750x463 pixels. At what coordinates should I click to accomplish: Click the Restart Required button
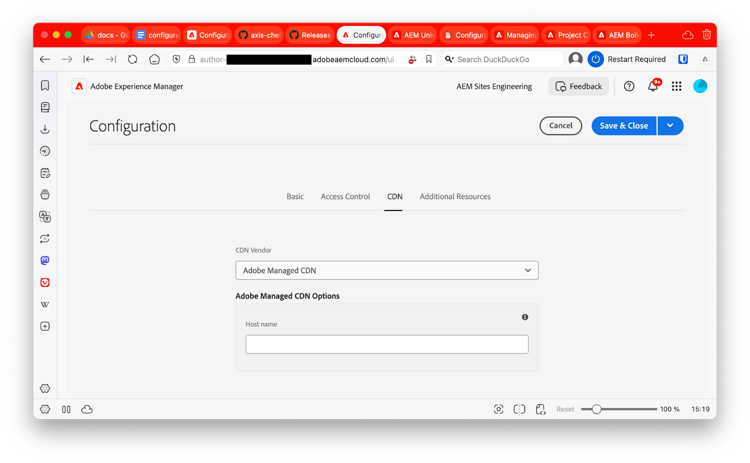point(627,59)
